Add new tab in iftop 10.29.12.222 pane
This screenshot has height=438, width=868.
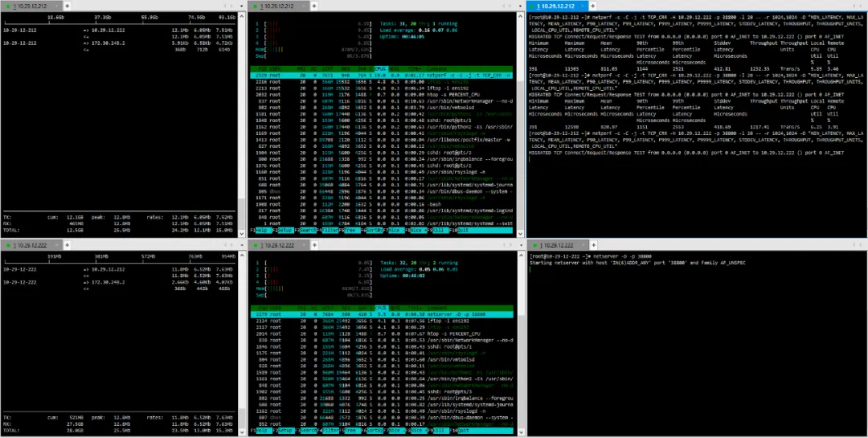click(67, 245)
